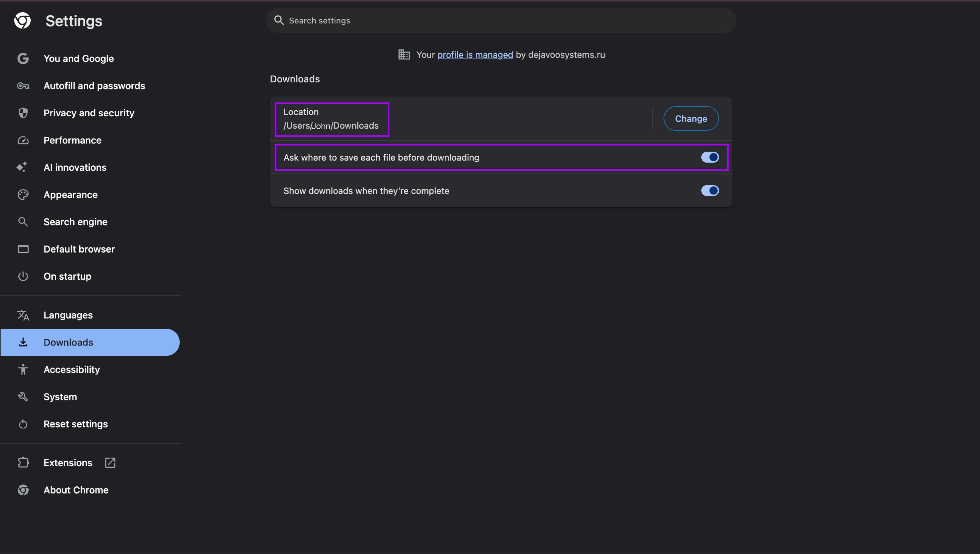Open About Chrome page

click(x=76, y=490)
